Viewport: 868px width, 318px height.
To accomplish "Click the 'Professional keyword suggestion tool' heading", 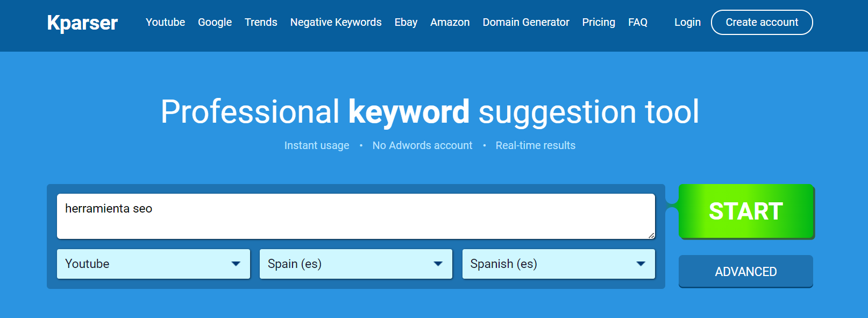I will tap(430, 112).
